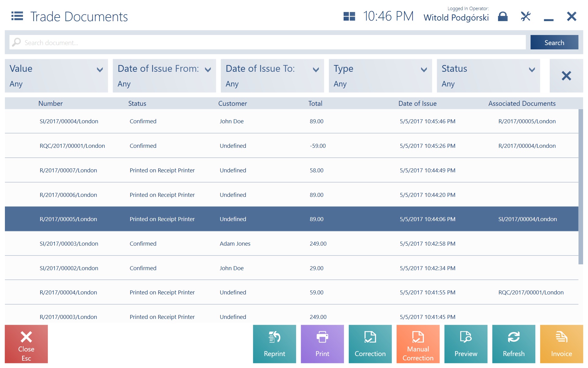Screen dimensions: 588x368
Task: Generate an Invoice for selected receipt
Action: point(561,344)
